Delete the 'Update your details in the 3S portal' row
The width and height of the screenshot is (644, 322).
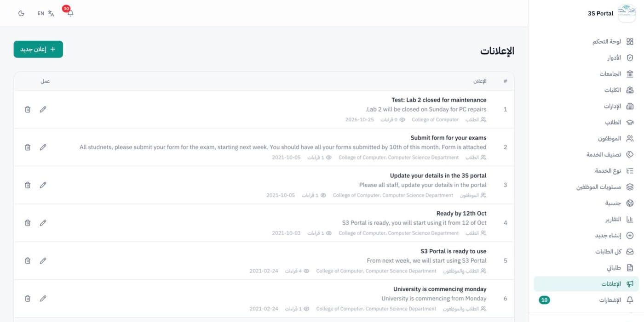(x=28, y=185)
